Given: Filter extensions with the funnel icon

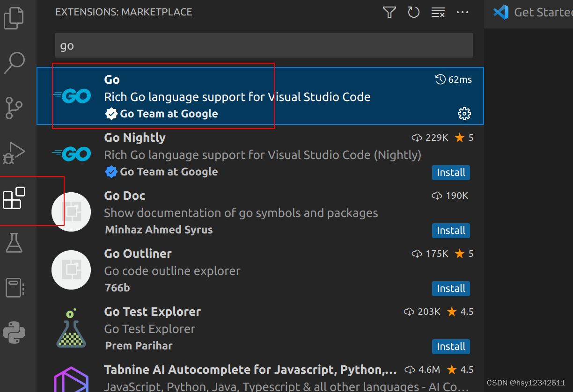Looking at the screenshot, I should coord(389,12).
